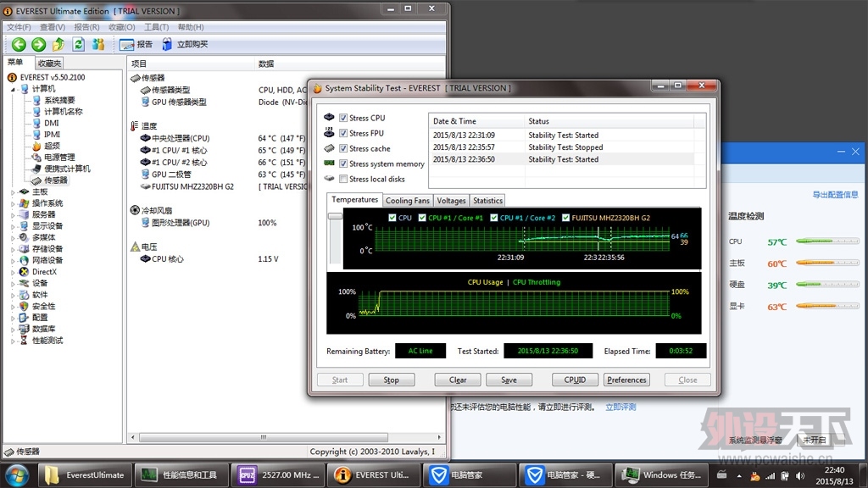
Task: Click the volume speaker tray icon
Action: pyautogui.click(x=800, y=476)
